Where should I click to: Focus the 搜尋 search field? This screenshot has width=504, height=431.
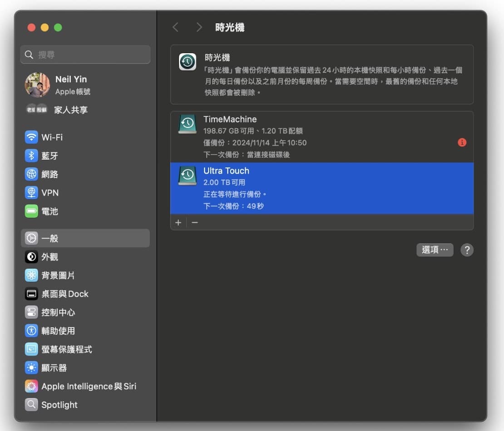(x=85, y=54)
